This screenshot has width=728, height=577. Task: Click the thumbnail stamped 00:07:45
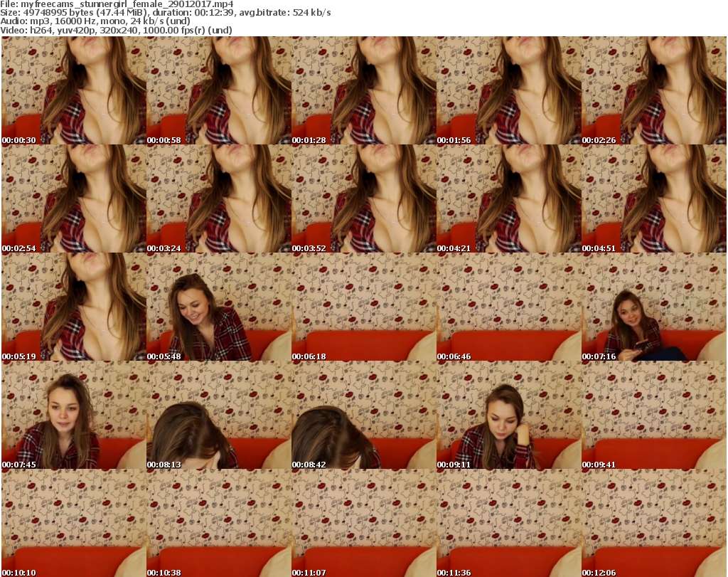(x=74, y=415)
